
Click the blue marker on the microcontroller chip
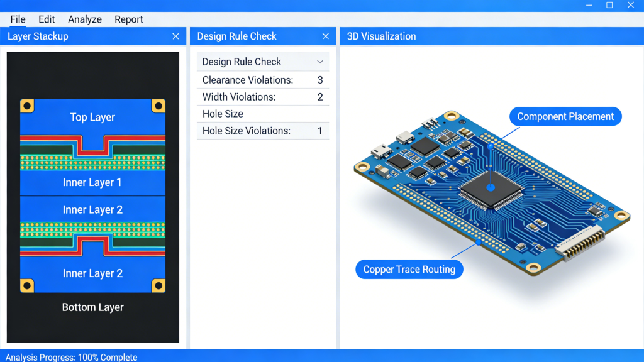(490, 187)
